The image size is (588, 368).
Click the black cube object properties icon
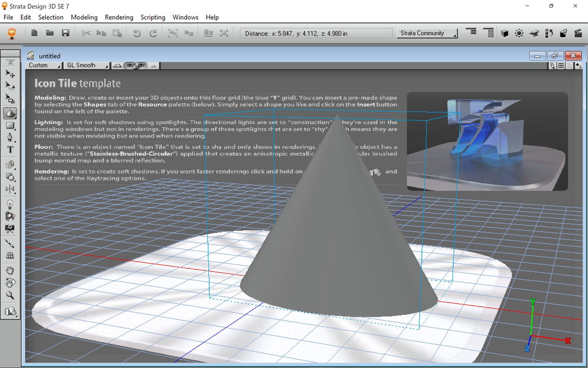(504, 33)
